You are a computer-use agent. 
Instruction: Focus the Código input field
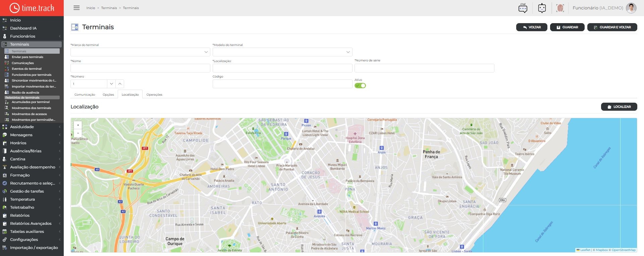coord(282,84)
